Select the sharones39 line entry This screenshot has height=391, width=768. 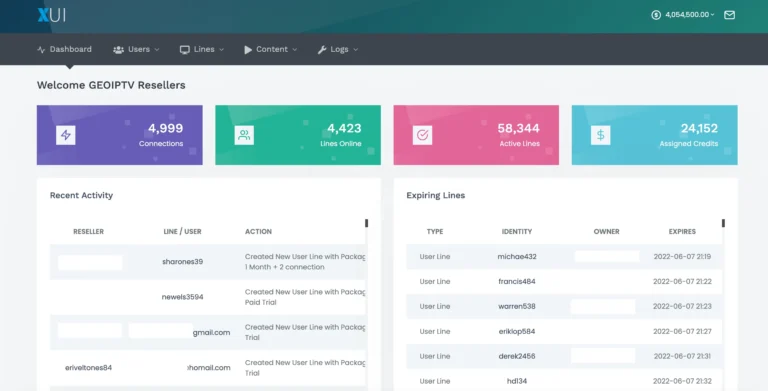coord(182,262)
